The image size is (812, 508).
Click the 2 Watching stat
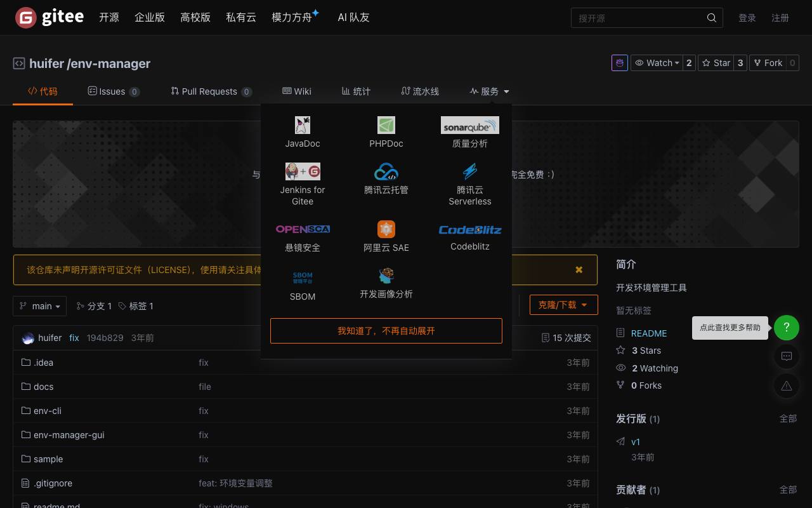point(655,368)
